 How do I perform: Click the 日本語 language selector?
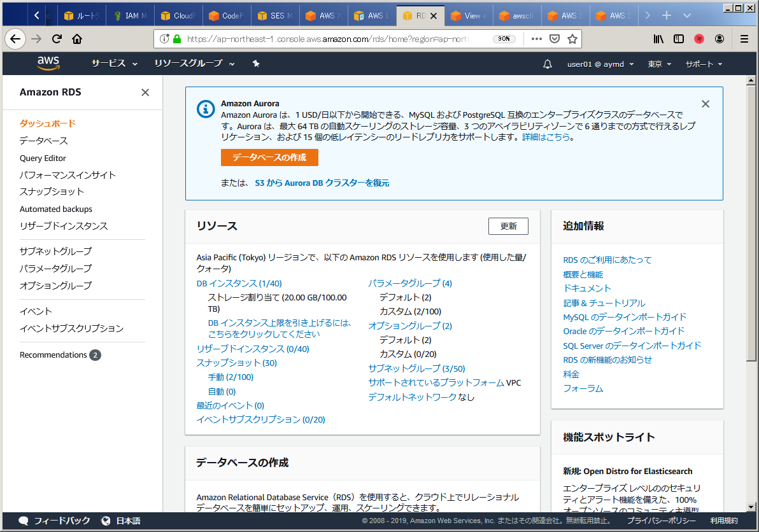128,521
